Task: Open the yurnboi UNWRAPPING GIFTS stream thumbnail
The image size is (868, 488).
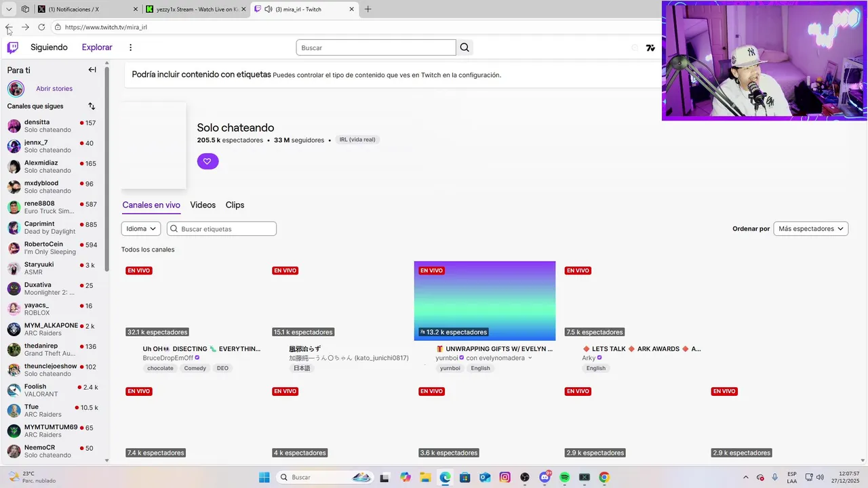Action: point(485,301)
